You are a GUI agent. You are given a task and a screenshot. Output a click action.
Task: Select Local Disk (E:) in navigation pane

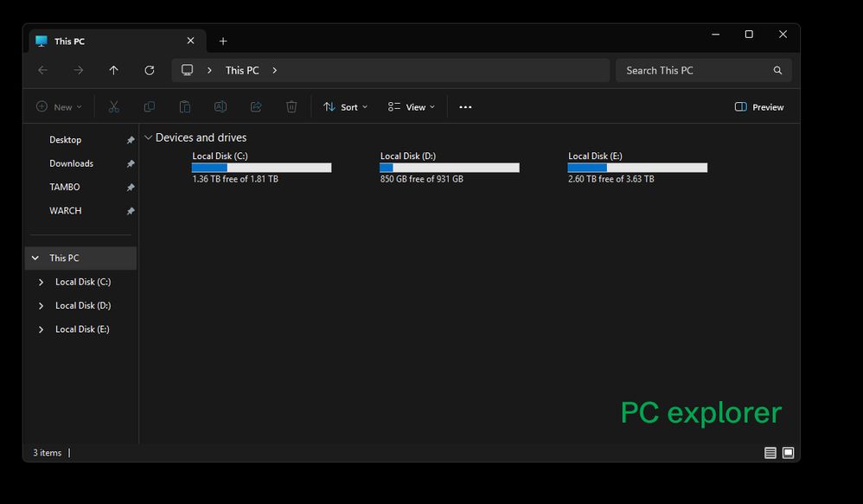pyautogui.click(x=81, y=329)
